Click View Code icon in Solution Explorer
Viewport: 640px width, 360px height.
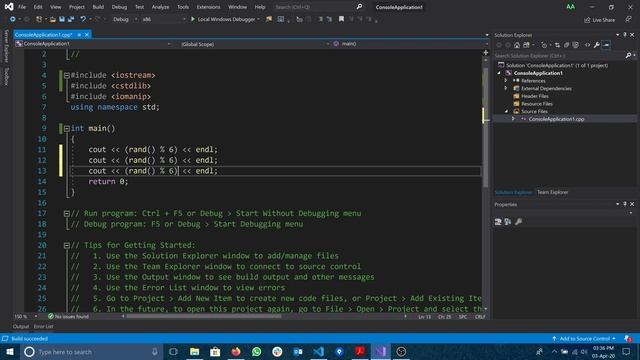click(587, 45)
